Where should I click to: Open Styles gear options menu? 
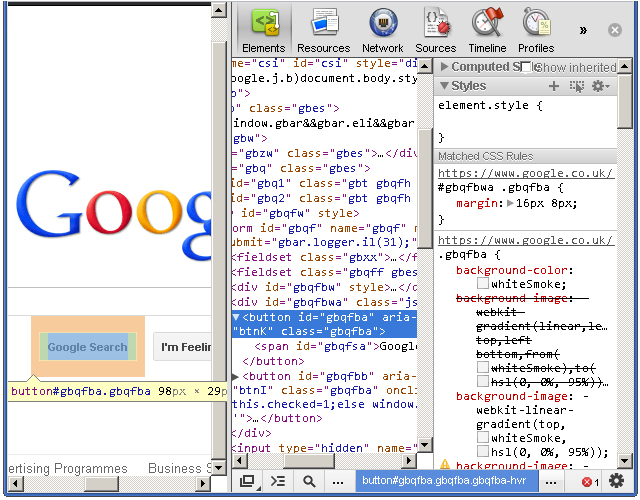click(601, 86)
